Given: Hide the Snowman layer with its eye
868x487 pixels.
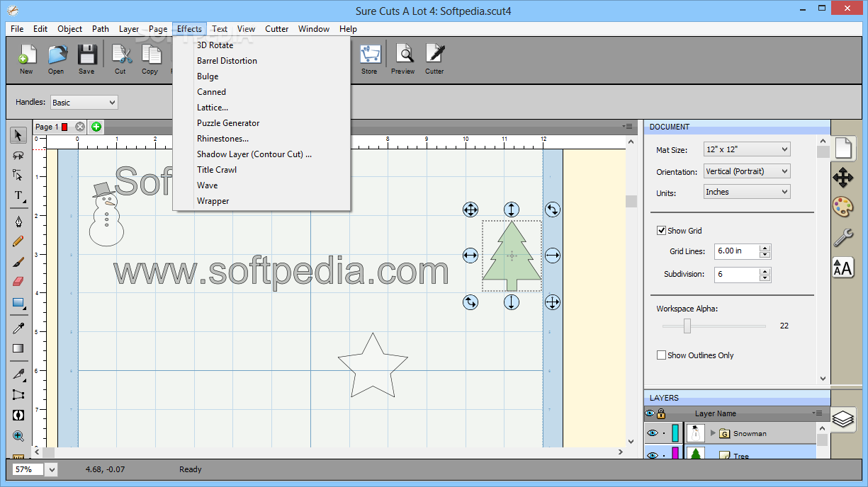Looking at the screenshot, I should click(653, 433).
